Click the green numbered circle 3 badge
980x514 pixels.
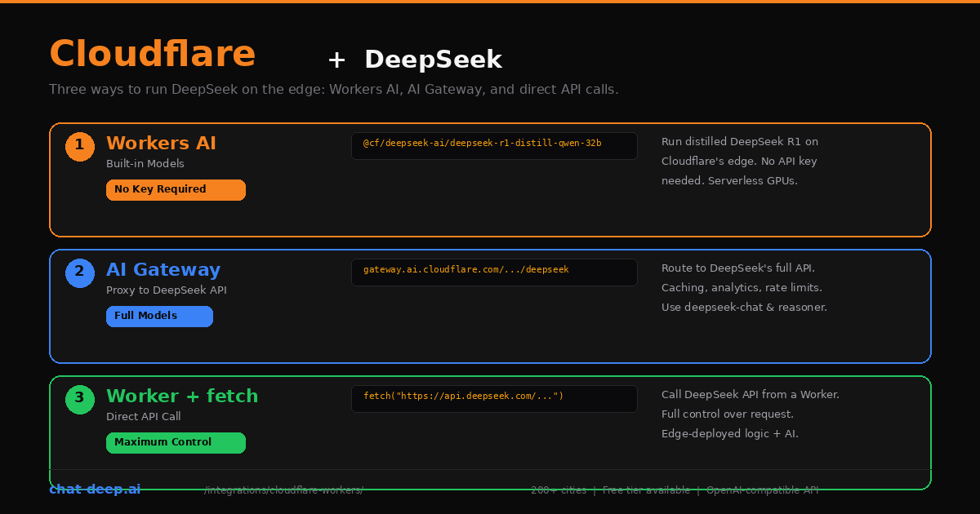pyautogui.click(x=79, y=399)
